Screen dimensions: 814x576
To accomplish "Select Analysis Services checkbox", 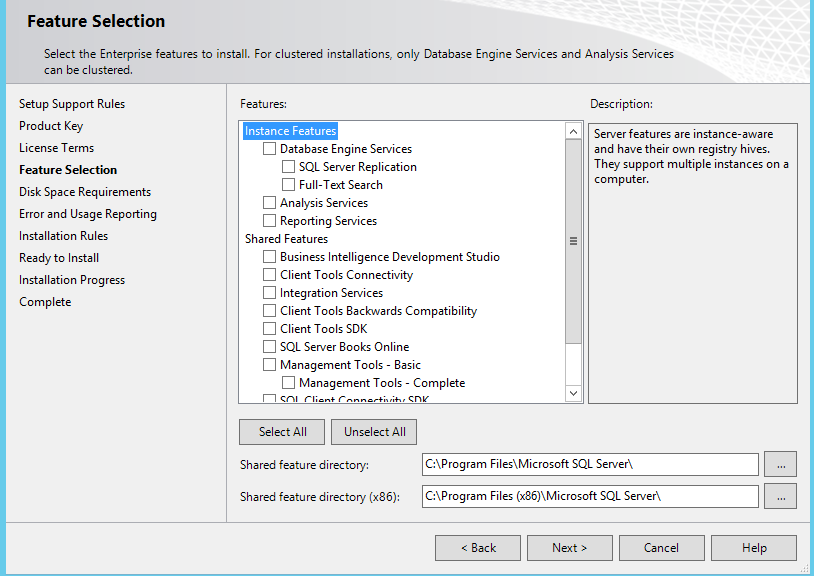I will (269, 203).
